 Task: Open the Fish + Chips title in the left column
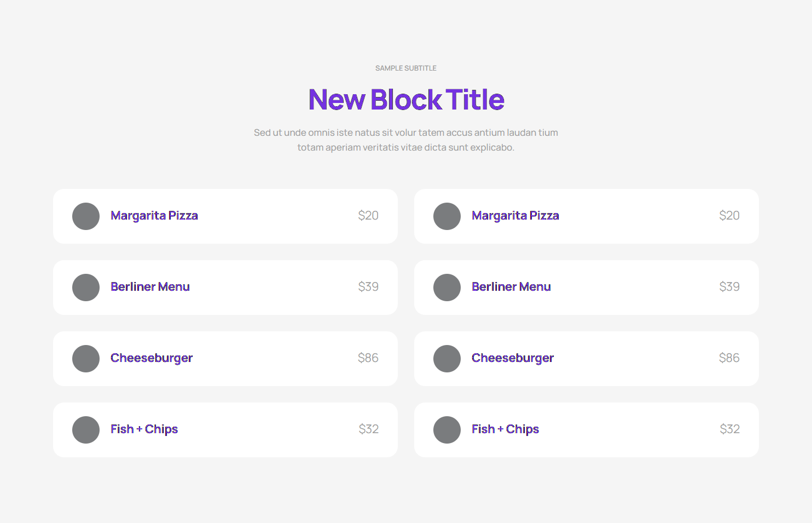tap(144, 429)
